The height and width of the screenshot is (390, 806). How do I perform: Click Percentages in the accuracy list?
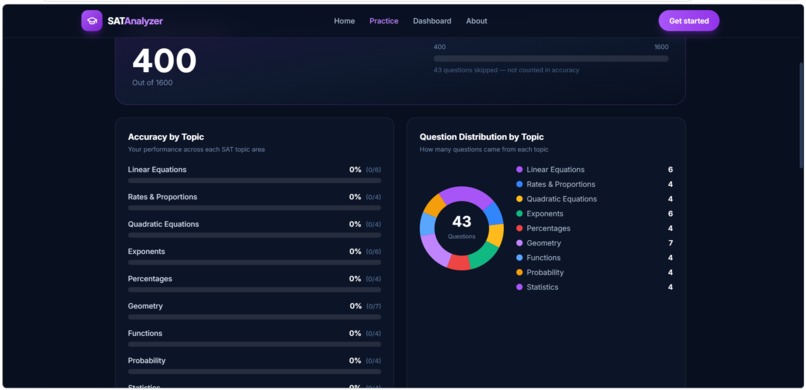pos(150,278)
